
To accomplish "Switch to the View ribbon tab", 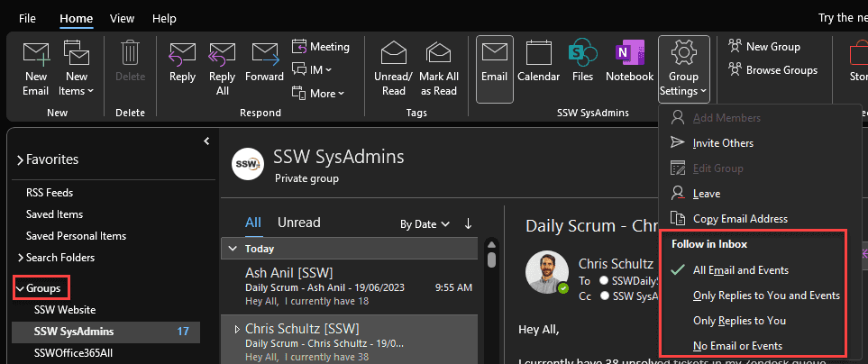I will coord(122,18).
